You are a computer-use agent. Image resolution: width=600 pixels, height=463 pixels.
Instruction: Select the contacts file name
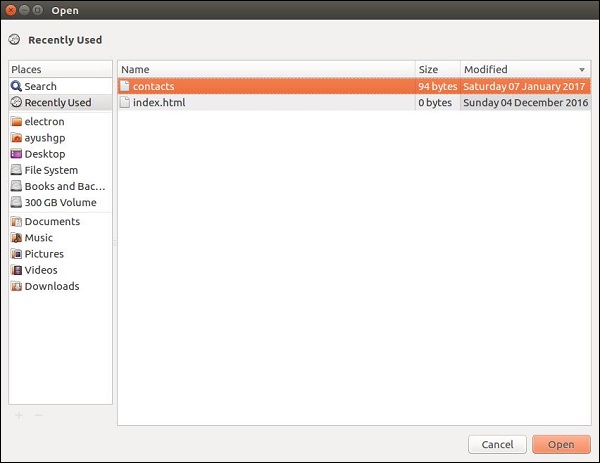coord(153,86)
